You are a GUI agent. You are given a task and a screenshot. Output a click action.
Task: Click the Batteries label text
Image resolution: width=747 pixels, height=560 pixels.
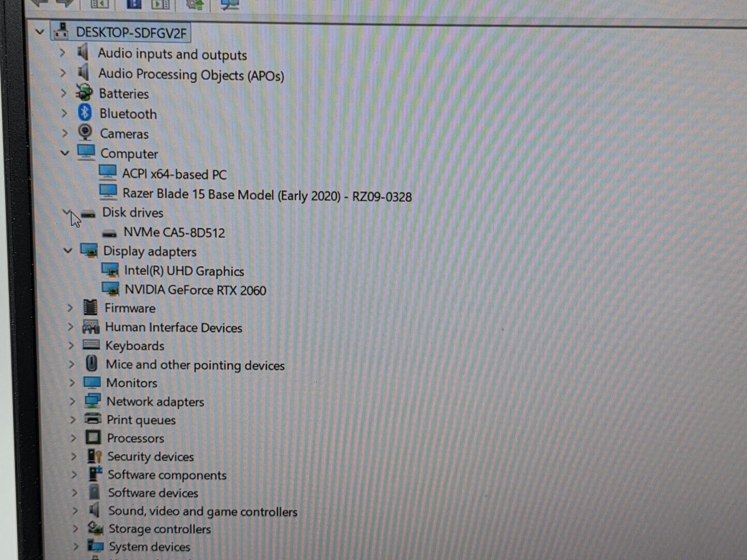point(124,94)
